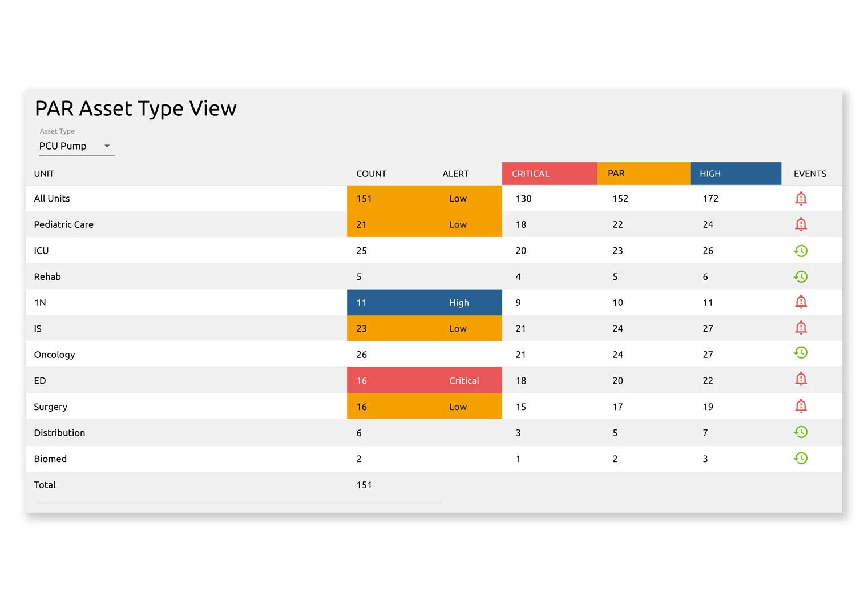Open the Surgery row alert bell icon
This screenshot has height=603, width=868.
[801, 406]
